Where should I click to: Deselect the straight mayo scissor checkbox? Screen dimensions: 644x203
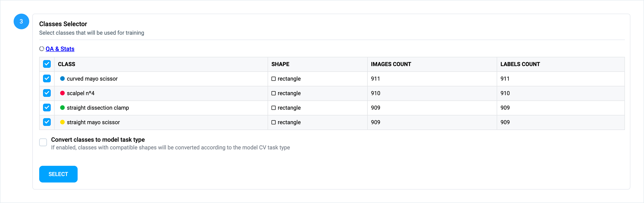(x=47, y=122)
